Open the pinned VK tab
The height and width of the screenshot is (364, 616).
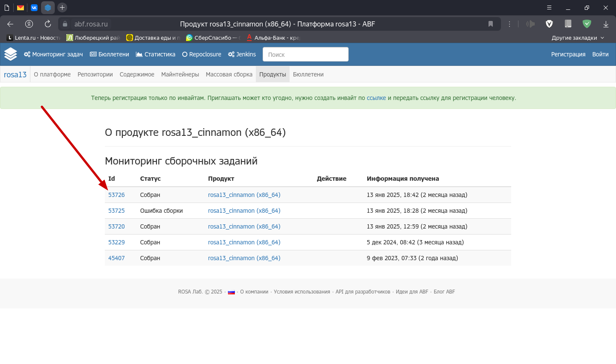pyautogui.click(x=34, y=8)
